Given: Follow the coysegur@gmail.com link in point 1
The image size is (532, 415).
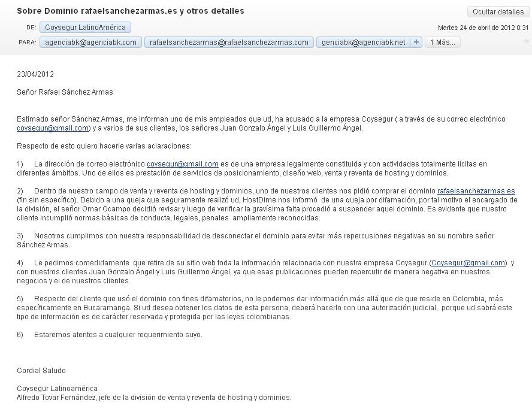Looking at the screenshot, I should pos(183,164).
